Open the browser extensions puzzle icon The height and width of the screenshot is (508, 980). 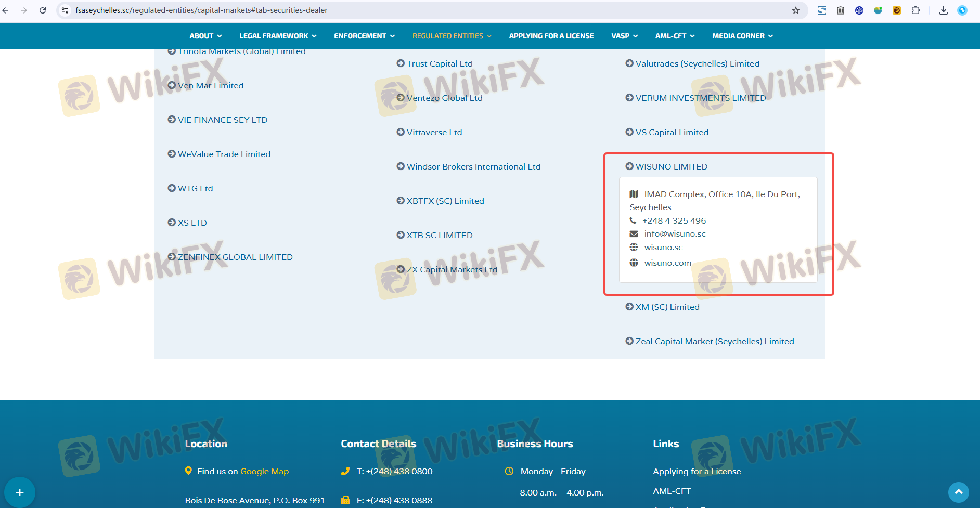915,10
